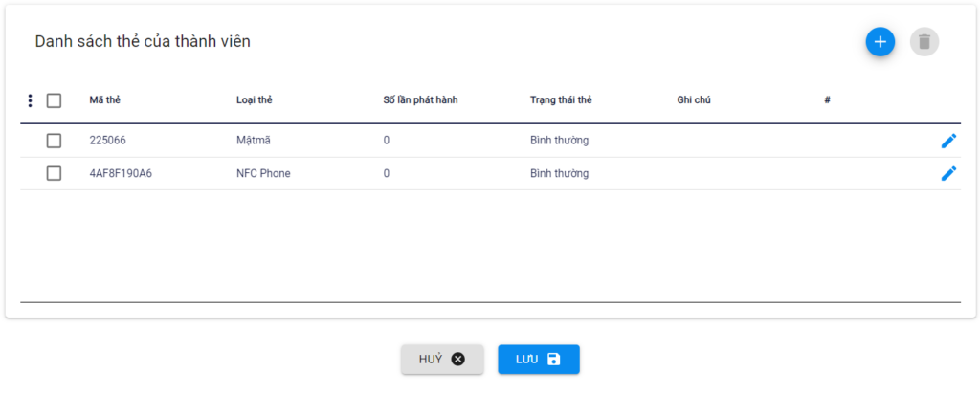Screen dimensions: 980x395
Task: Click the card code 225066 cell
Action: tap(107, 141)
